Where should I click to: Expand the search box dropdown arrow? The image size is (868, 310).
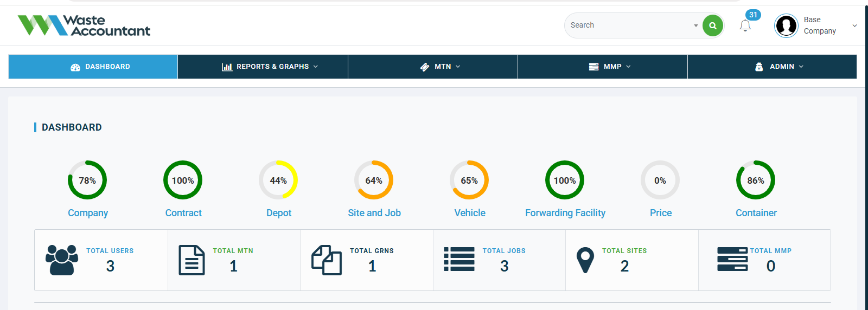click(x=695, y=25)
